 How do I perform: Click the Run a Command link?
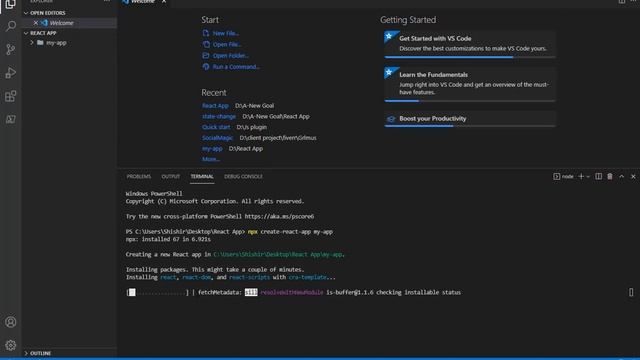click(x=236, y=67)
